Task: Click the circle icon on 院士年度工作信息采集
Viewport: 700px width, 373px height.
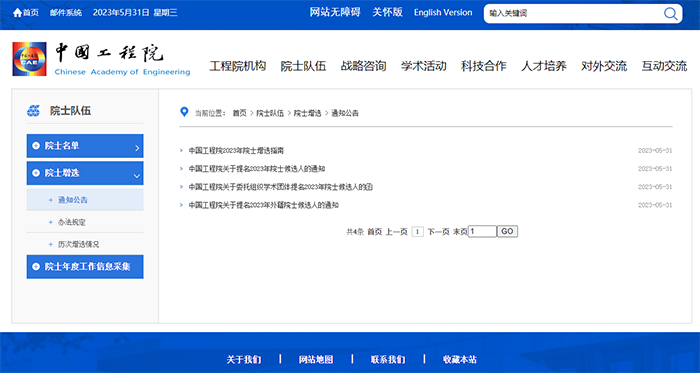Action: coord(36,267)
